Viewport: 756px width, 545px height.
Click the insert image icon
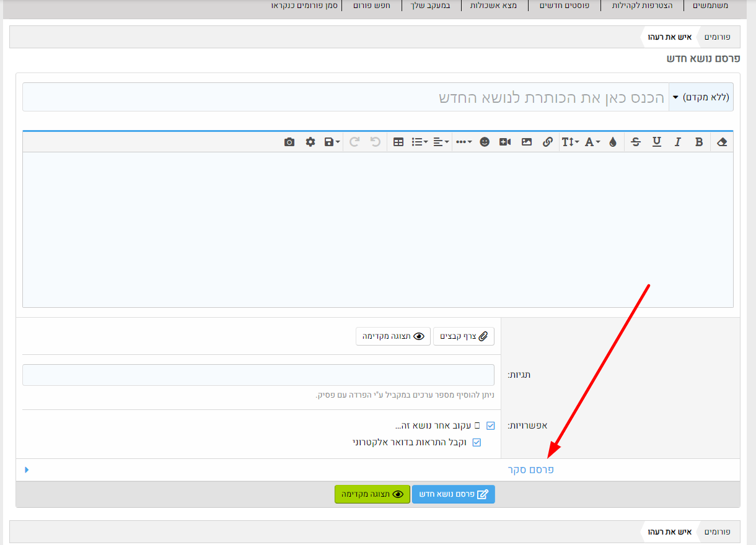point(527,142)
